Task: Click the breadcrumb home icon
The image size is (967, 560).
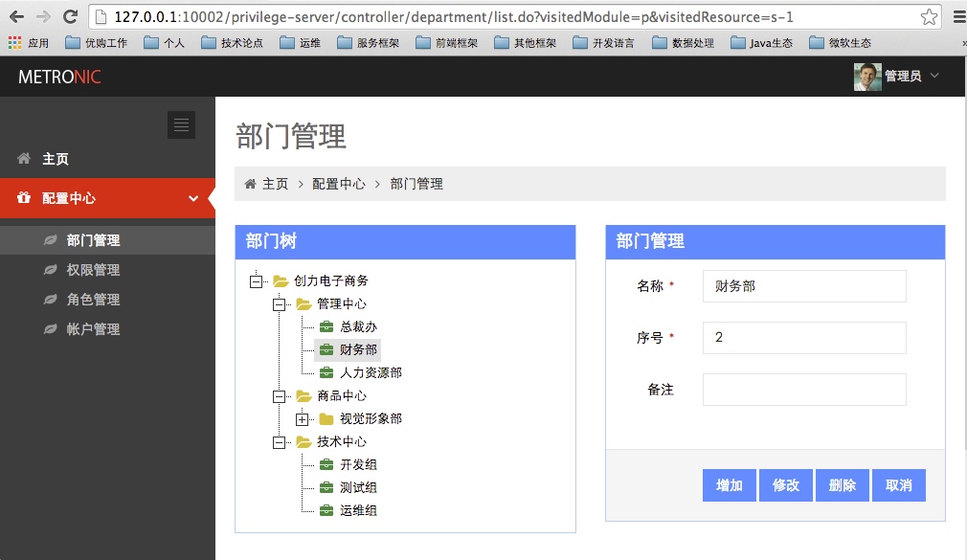Action: coord(250,184)
